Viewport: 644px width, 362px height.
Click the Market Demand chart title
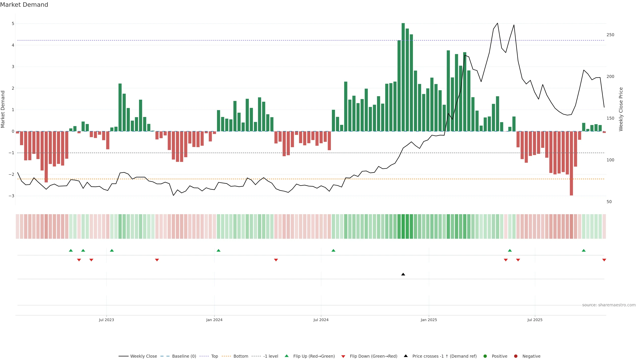[24, 5]
